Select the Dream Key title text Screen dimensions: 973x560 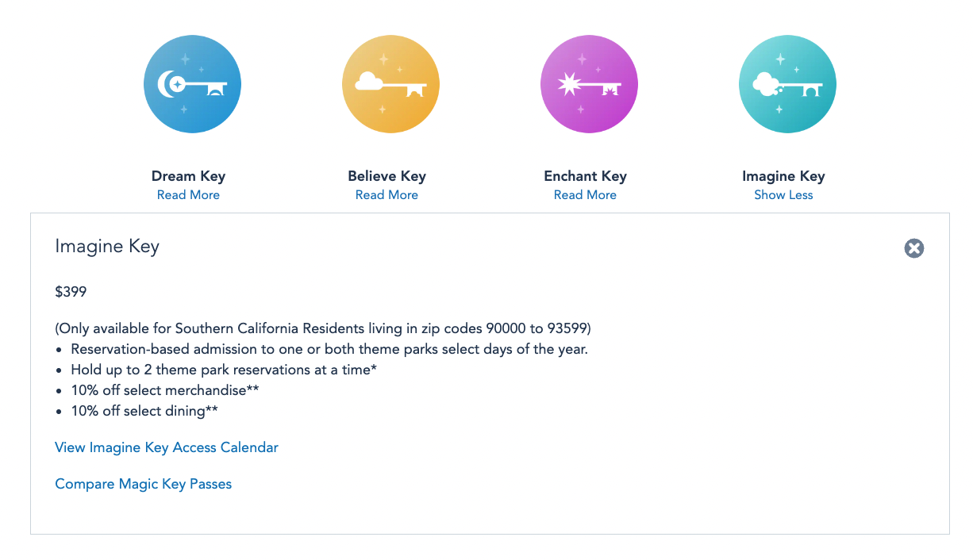[x=188, y=176]
